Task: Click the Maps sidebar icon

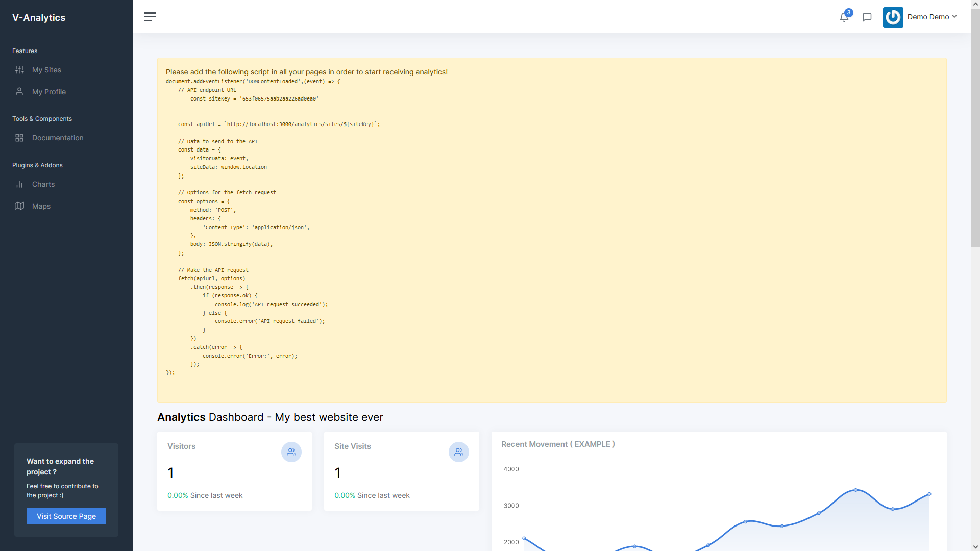Action: (19, 206)
